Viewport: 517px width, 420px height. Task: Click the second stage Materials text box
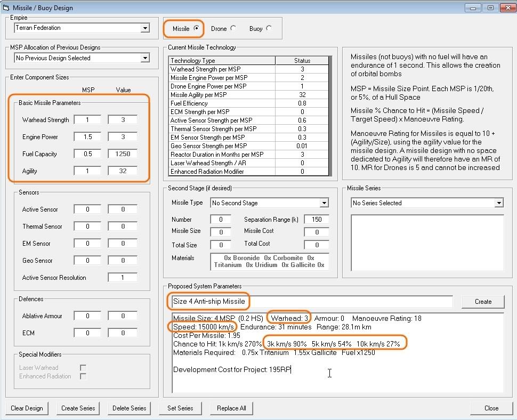point(269,261)
